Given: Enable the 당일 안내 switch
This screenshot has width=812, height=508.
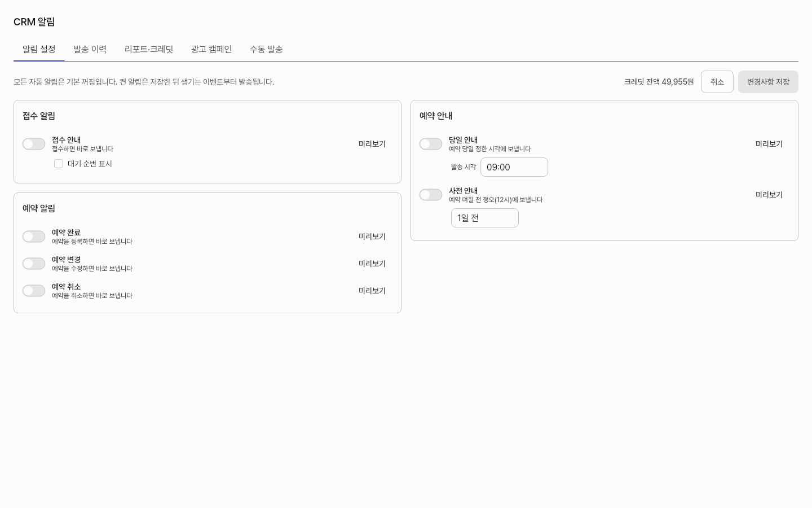Looking at the screenshot, I should pyautogui.click(x=431, y=144).
